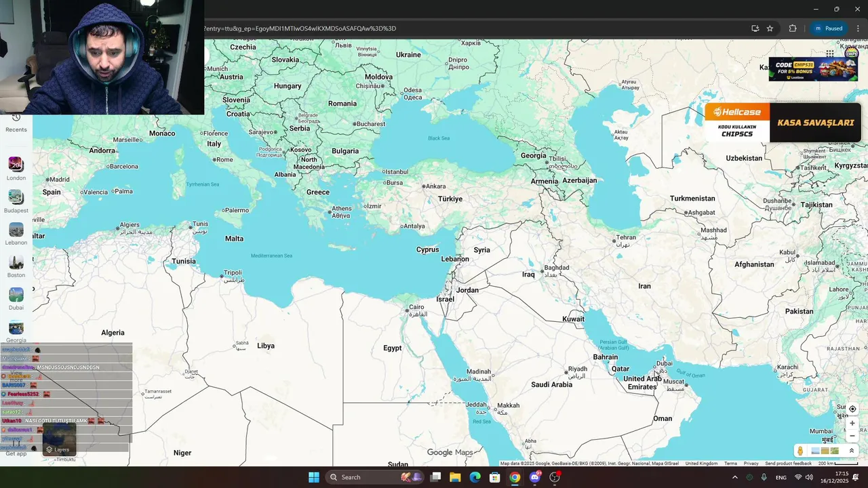Open Chrome Extensions puzzle icon

[x=793, y=28]
